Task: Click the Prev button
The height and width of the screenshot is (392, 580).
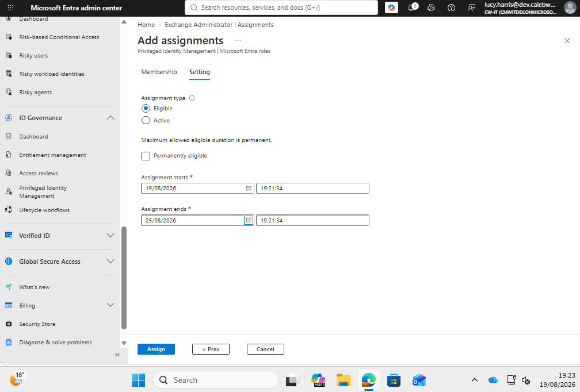Action: [211, 349]
